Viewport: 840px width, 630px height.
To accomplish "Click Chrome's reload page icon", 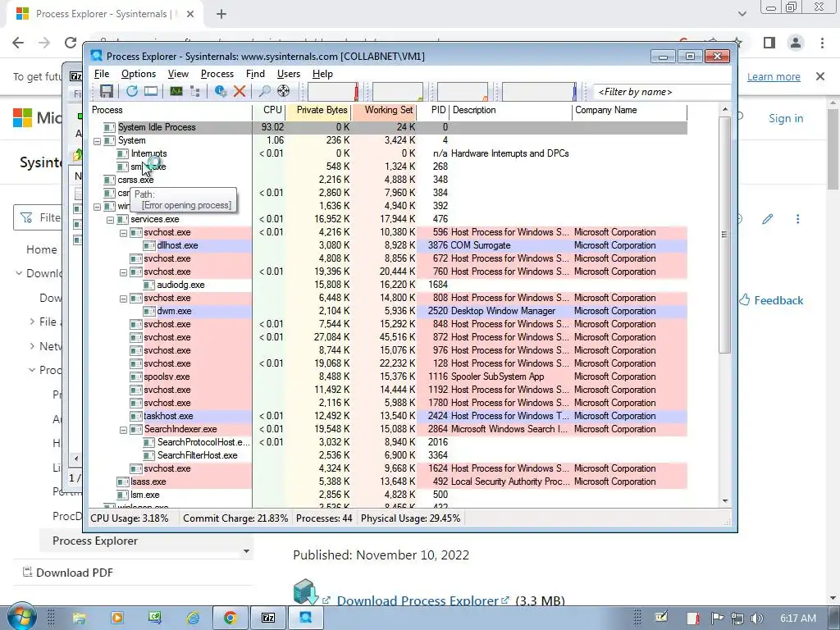I will [x=71, y=43].
